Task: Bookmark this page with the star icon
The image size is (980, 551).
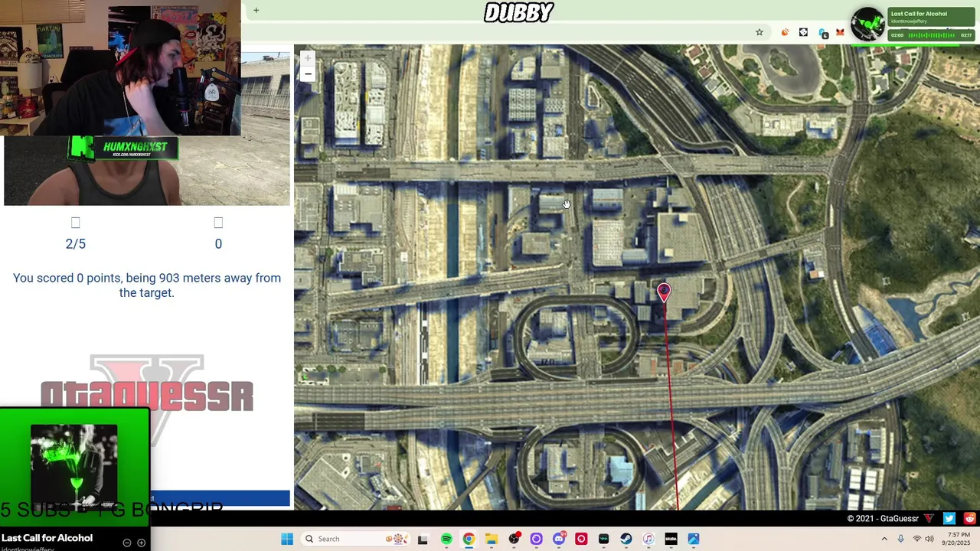Action: click(x=759, y=32)
